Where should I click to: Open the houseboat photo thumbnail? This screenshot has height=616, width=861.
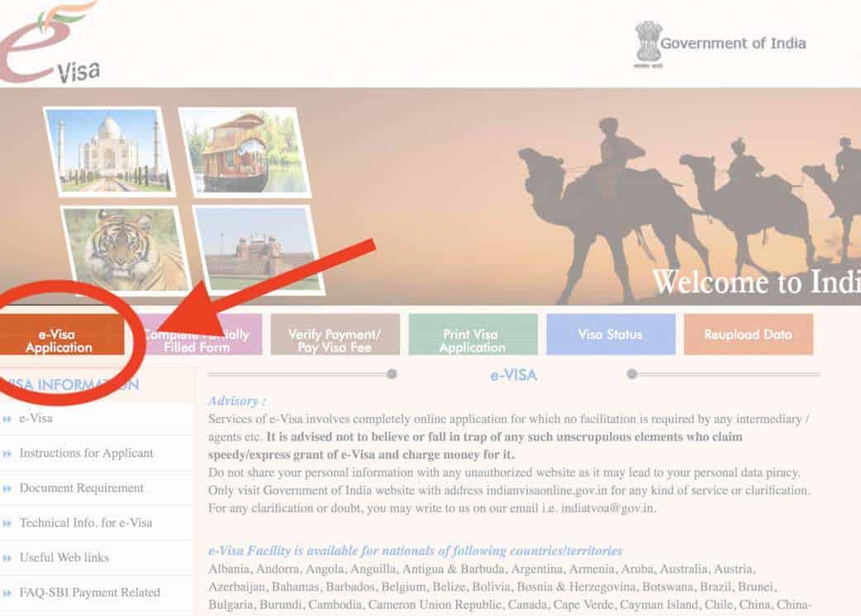(x=245, y=152)
